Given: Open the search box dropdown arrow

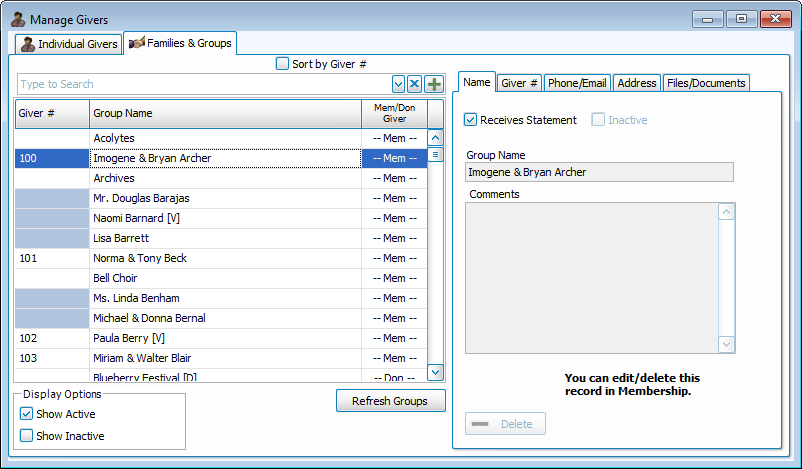Looking at the screenshot, I should point(399,85).
